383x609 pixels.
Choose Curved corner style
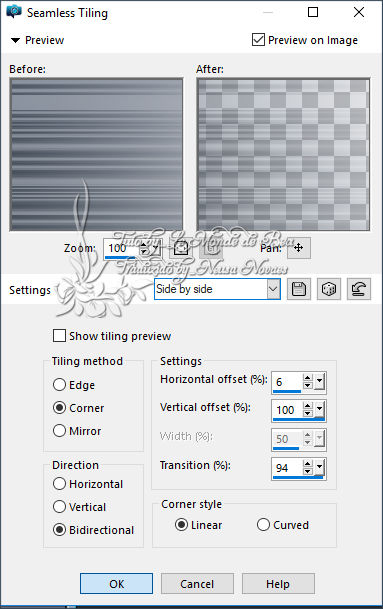(x=263, y=524)
